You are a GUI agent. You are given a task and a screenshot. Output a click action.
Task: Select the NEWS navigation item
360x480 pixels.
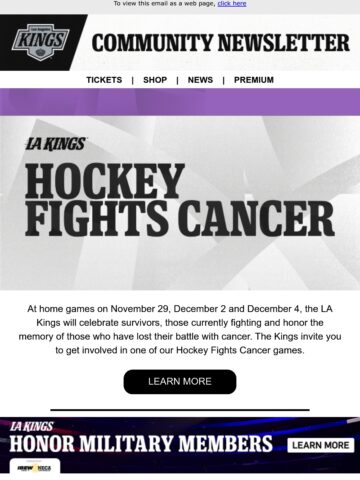coord(200,80)
